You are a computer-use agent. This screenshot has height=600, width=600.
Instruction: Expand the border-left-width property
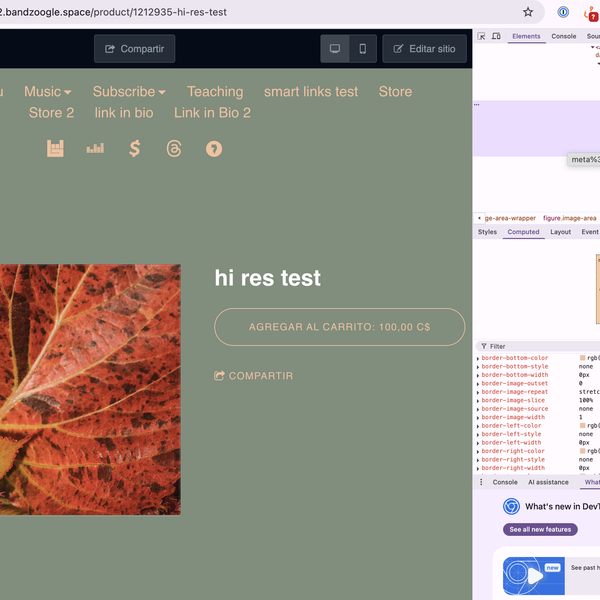(x=478, y=443)
